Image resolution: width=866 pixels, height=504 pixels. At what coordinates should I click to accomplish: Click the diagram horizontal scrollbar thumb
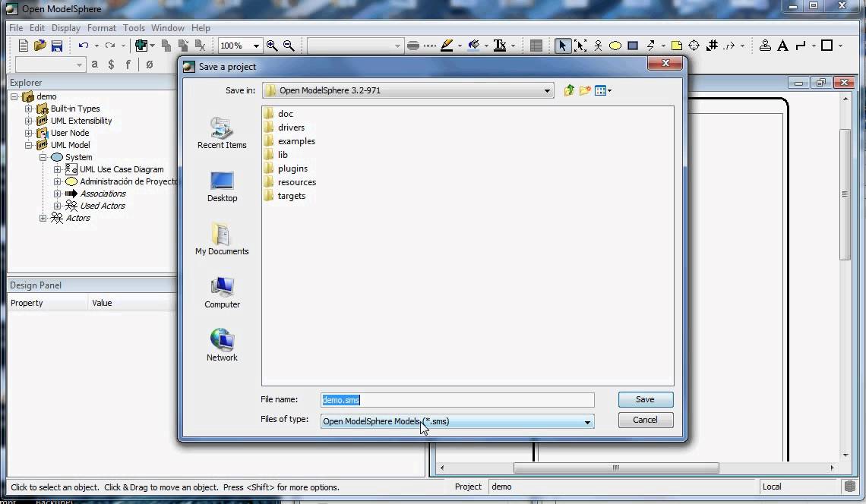pyautogui.click(x=616, y=468)
